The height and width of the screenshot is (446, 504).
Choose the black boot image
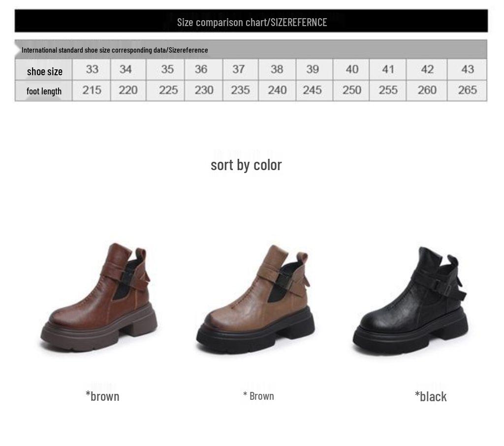tap(410, 301)
